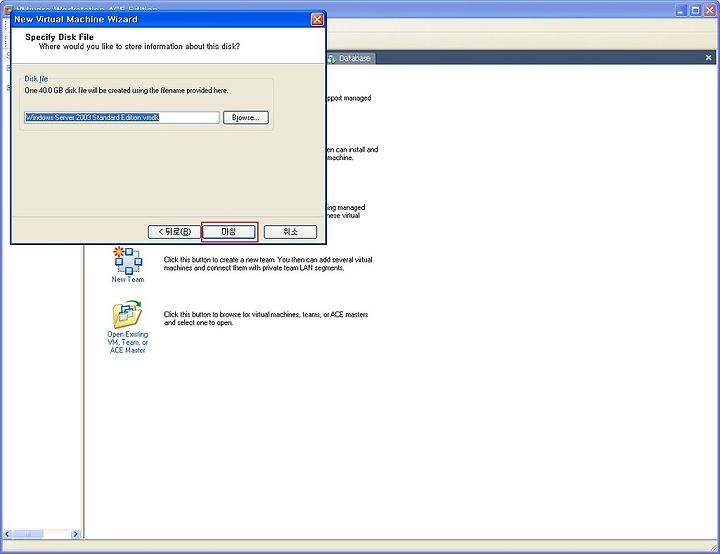The height and width of the screenshot is (554, 720).
Task: Click the 마침 finish button
Action: [x=229, y=232]
